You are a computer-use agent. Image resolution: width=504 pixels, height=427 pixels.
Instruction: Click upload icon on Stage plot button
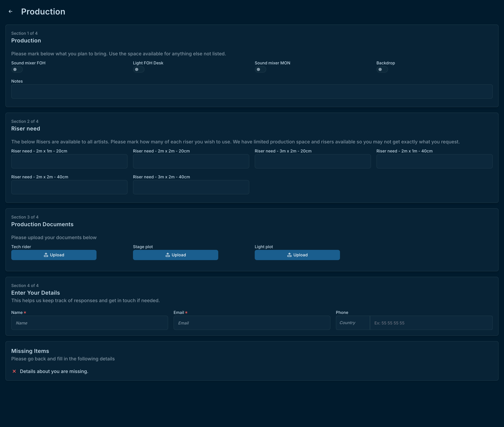point(167,255)
